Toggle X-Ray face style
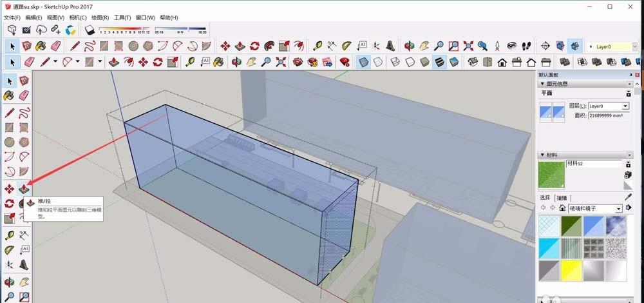 click(x=363, y=62)
